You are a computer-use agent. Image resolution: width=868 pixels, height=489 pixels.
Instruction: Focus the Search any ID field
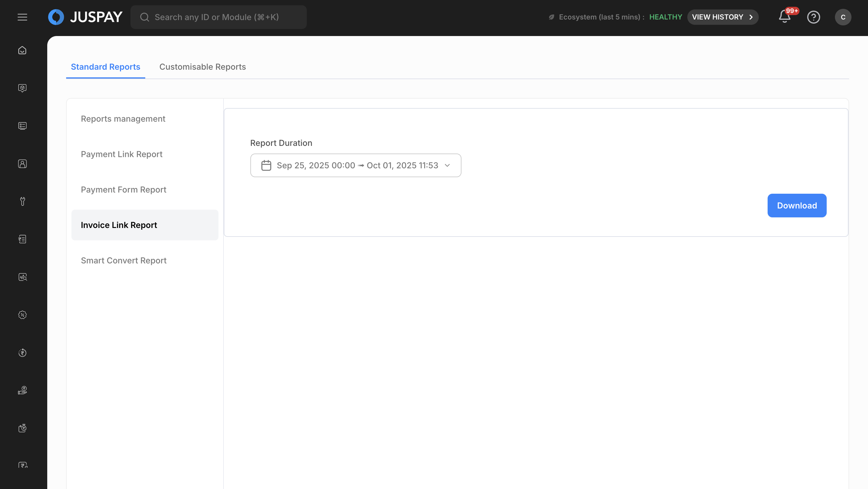tap(218, 17)
